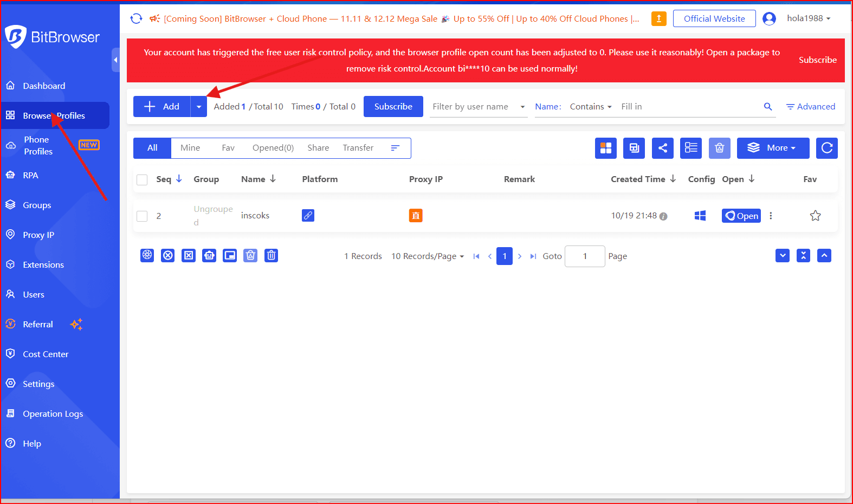Click the orange proxy icon for inscoks
853x504 pixels.
click(416, 216)
